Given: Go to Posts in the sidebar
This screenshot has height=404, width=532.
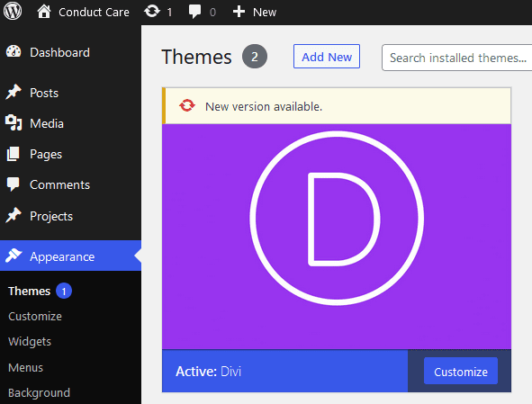Looking at the screenshot, I should point(44,93).
